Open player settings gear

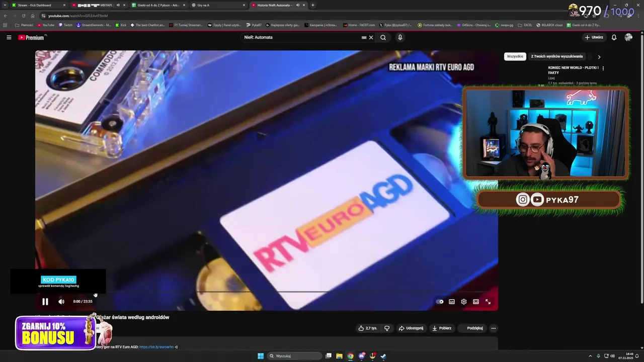pyautogui.click(x=464, y=302)
